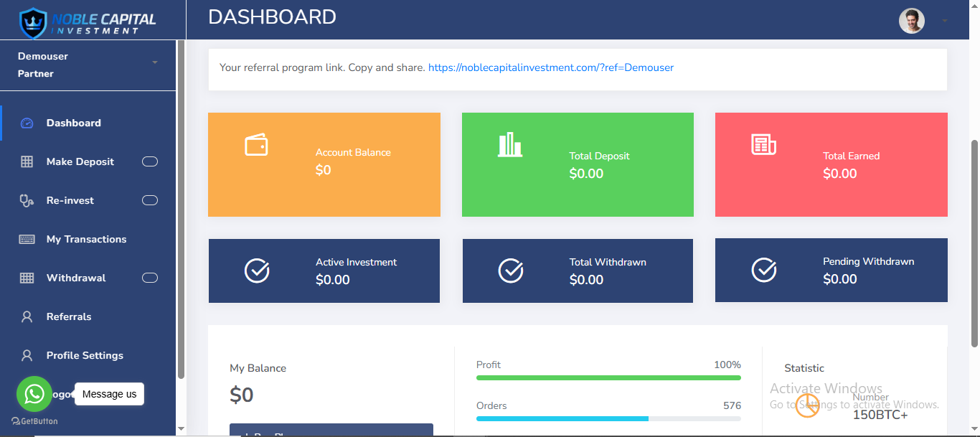The width and height of the screenshot is (980, 437).
Task: Open the referral program link
Action: (551, 67)
